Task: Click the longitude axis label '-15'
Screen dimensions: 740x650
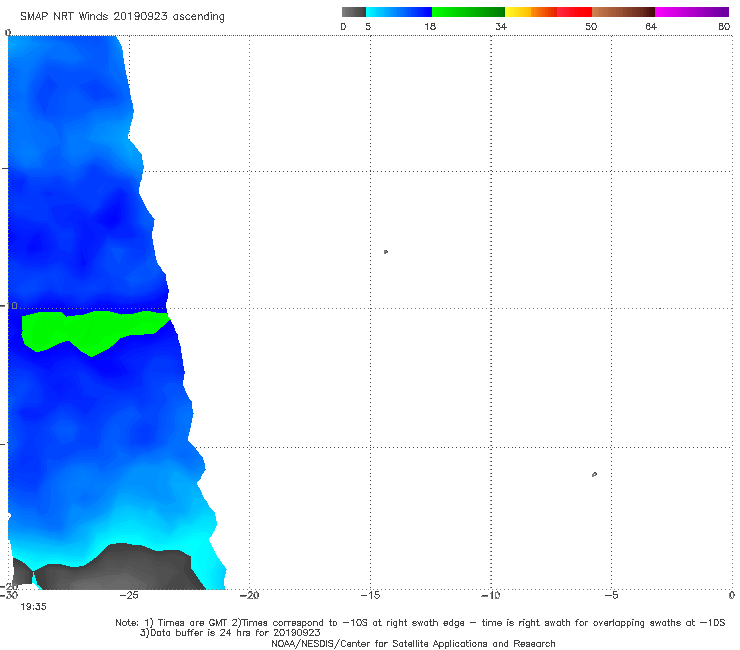Action: pos(370,595)
